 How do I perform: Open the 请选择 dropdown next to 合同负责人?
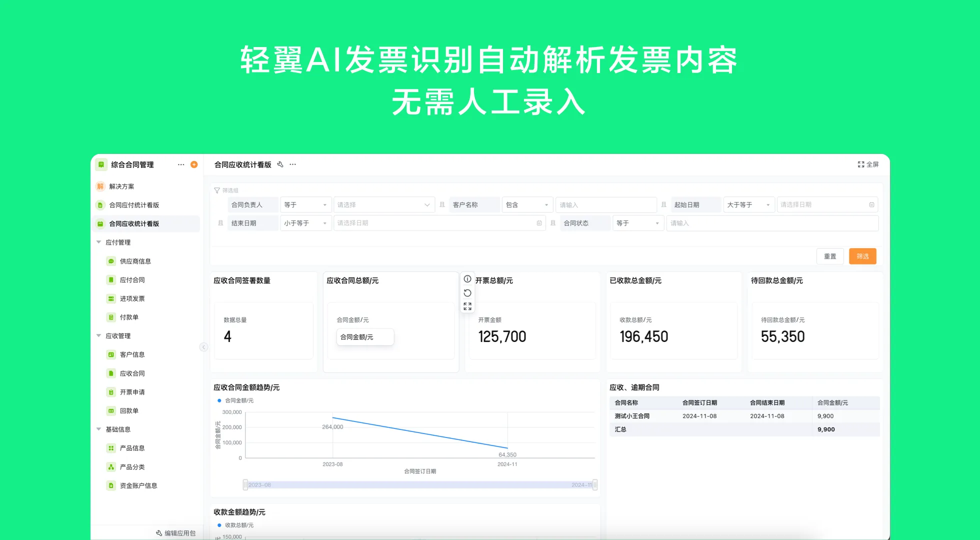point(384,204)
